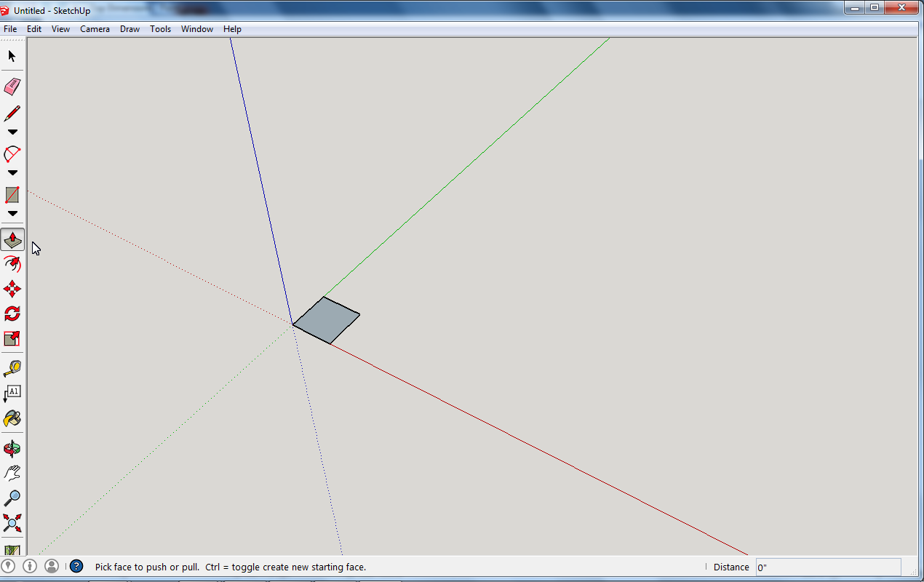Activate the Push/Pull tool

12,239
